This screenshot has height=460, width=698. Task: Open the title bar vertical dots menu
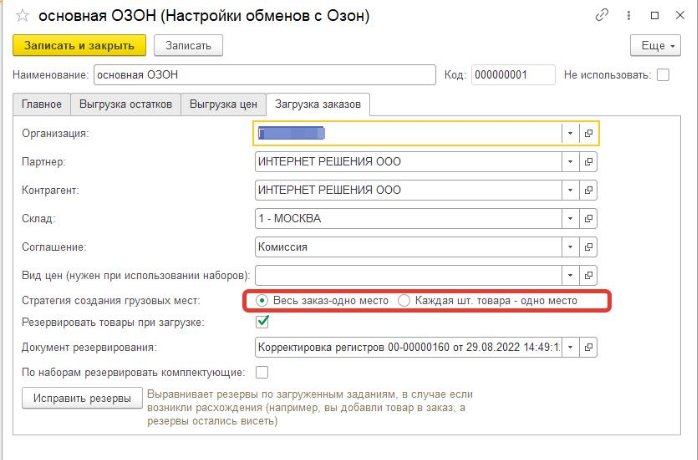coord(628,16)
